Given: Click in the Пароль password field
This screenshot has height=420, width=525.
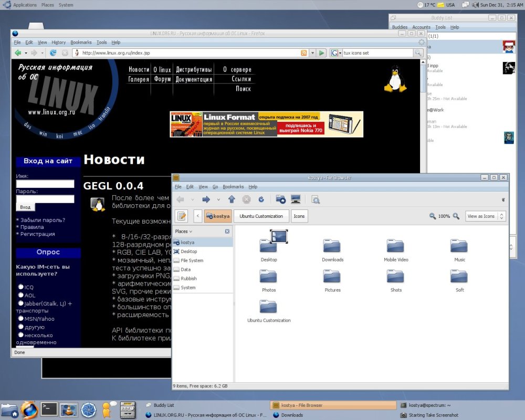Looking at the screenshot, I should [x=45, y=199].
